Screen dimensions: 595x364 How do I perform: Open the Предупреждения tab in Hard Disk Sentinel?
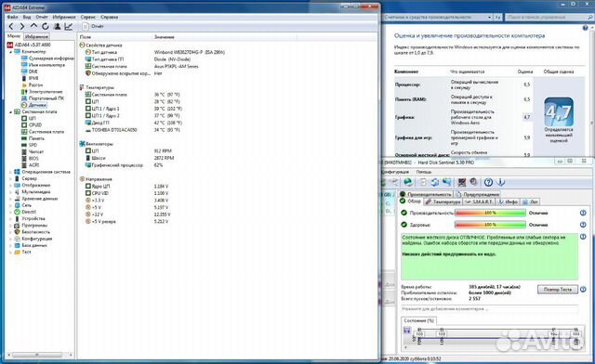click(x=478, y=194)
